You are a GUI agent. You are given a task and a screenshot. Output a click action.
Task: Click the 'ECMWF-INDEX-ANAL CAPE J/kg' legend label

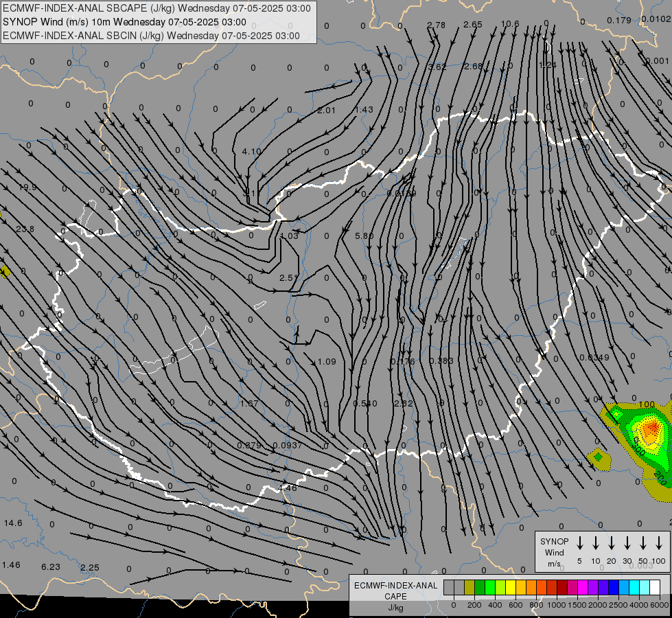pyautogui.click(x=395, y=596)
